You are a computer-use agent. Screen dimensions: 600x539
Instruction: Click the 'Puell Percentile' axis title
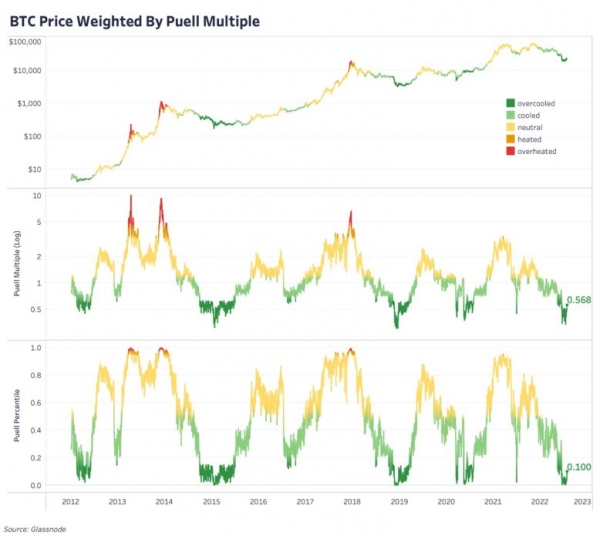click(x=19, y=420)
